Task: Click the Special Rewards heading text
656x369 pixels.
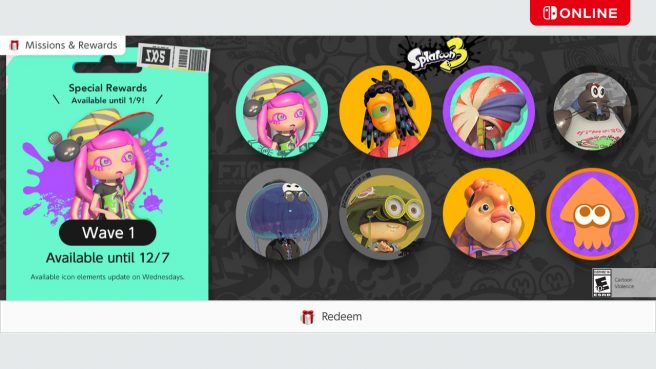Action: [x=108, y=88]
